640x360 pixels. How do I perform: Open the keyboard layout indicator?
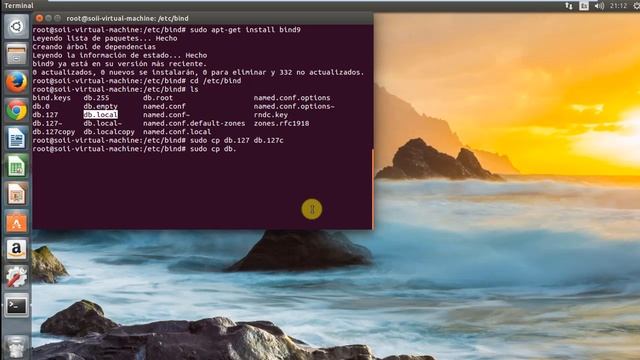[x=584, y=6]
